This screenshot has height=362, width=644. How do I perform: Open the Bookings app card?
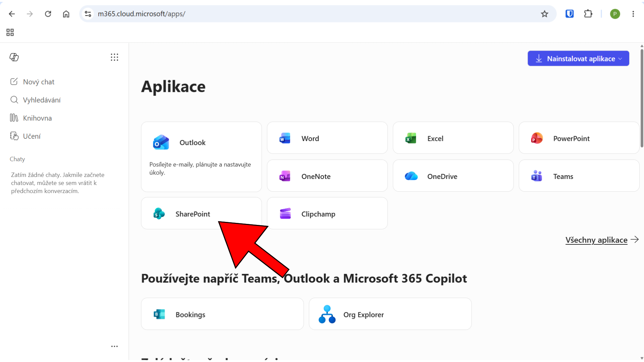click(222, 314)
